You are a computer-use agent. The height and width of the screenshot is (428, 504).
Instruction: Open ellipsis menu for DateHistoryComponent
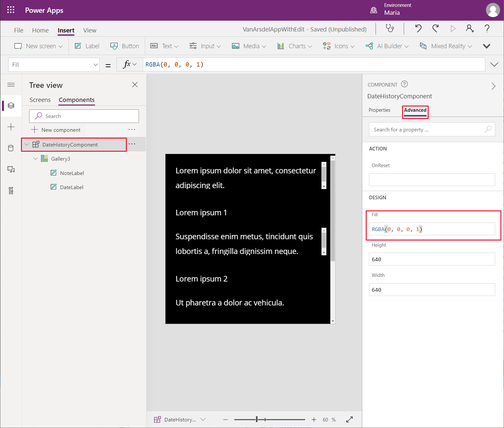click(x=132, y=144)
